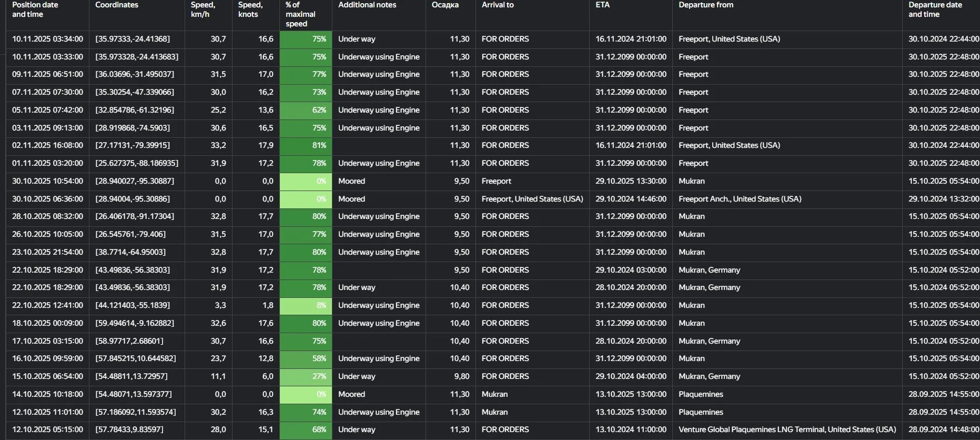The image size is (980, 440).
Task: Select date cell 09.11.2025 06:51:00
Action: click(x=47, y=74)
